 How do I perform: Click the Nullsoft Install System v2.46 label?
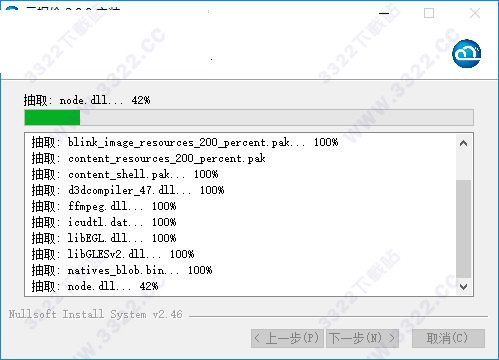[x=96, y=314]
